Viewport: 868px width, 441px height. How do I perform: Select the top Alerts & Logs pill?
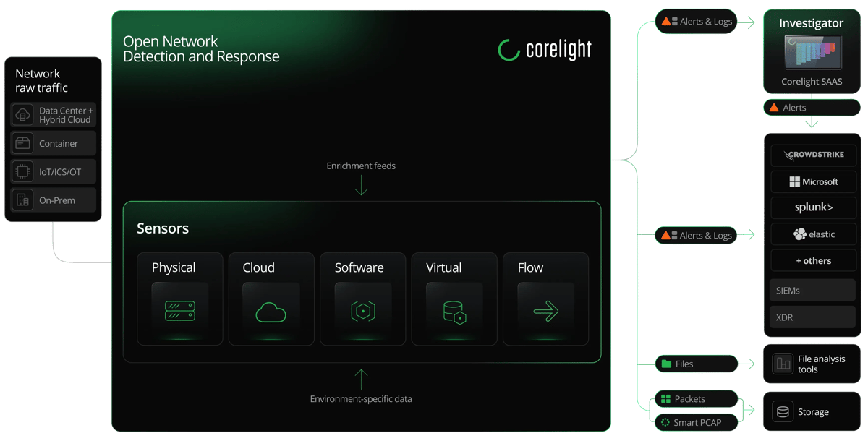coord(696,22)
